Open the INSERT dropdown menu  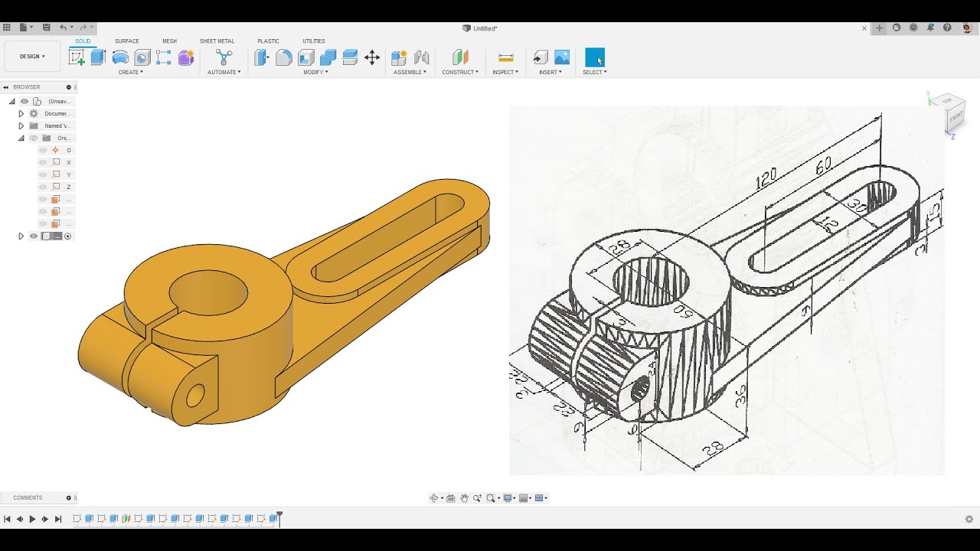coord(550,72)
